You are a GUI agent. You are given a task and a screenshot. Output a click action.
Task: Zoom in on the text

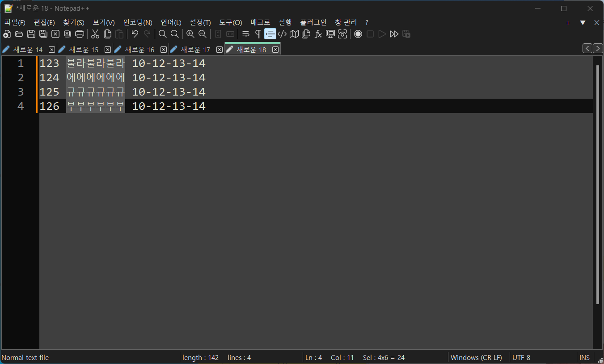pyautogui.click(x=190, y=34)
